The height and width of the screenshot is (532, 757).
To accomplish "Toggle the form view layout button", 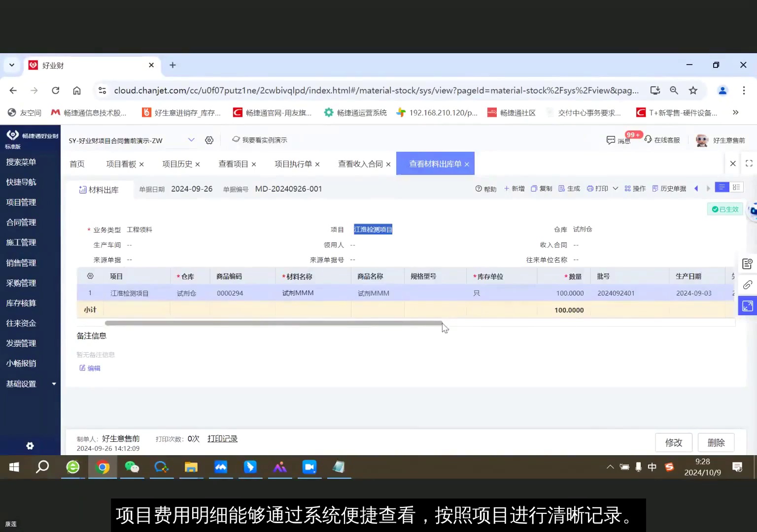I will [x=722, y=187].
